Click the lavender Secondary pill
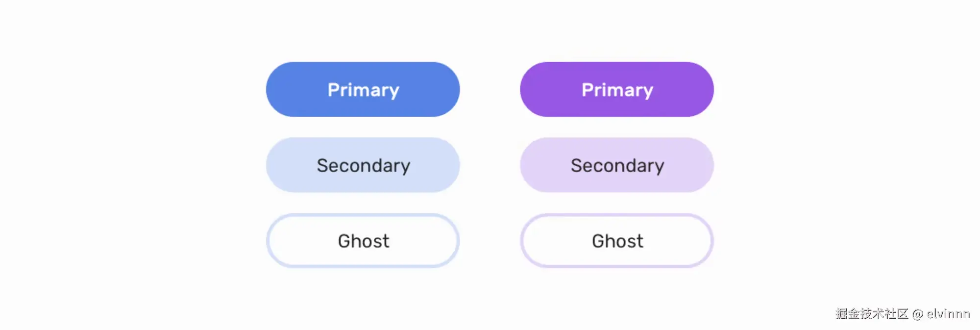The image size is (980, 330). 616,165
